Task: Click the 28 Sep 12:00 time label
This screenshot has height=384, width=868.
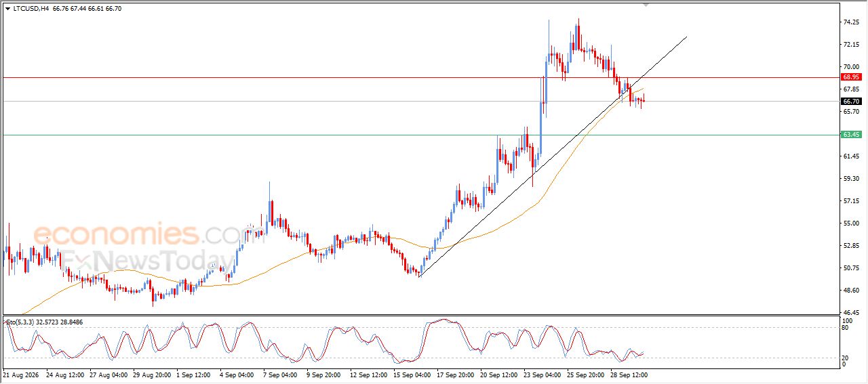Action: (631, 374)
